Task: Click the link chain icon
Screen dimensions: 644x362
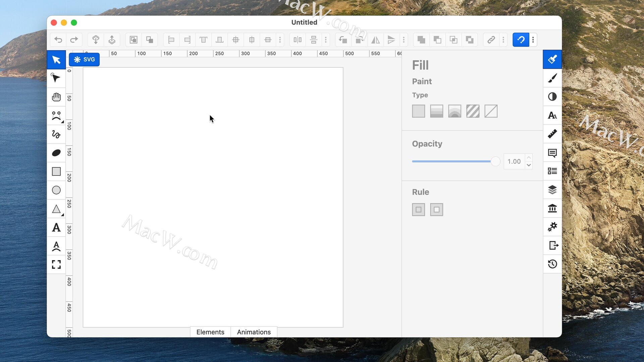Action: (x=491, y=40)
